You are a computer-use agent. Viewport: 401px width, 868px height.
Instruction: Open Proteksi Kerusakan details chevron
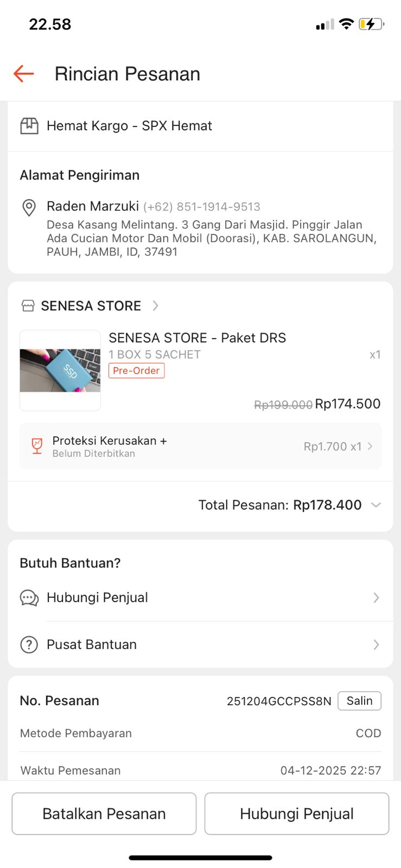click(x=370, y=446)
